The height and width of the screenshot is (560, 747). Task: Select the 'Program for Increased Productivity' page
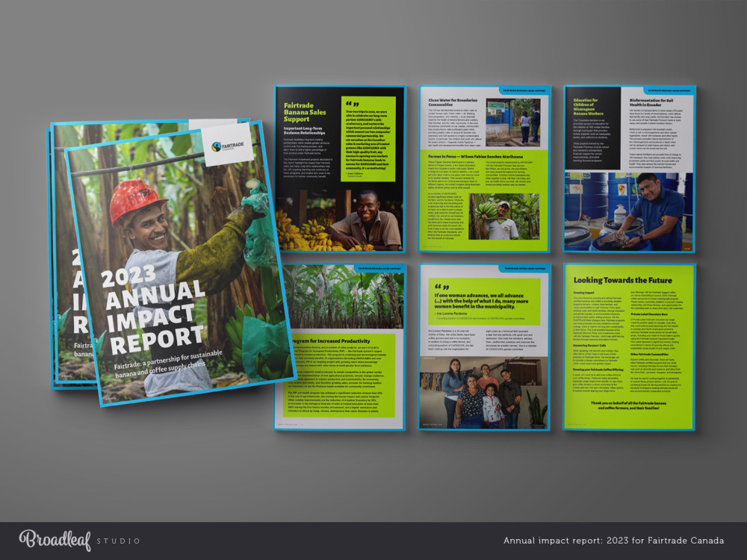tap(340, 346)
